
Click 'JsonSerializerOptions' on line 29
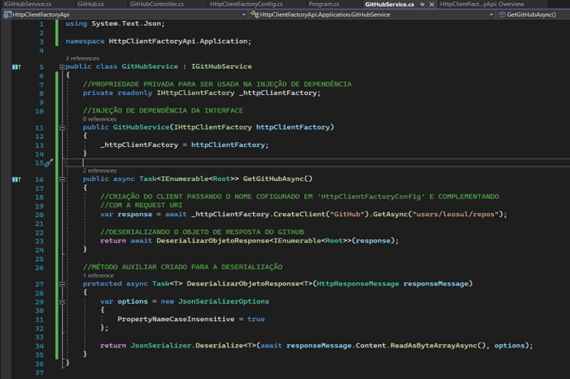(x=224, y=302)
